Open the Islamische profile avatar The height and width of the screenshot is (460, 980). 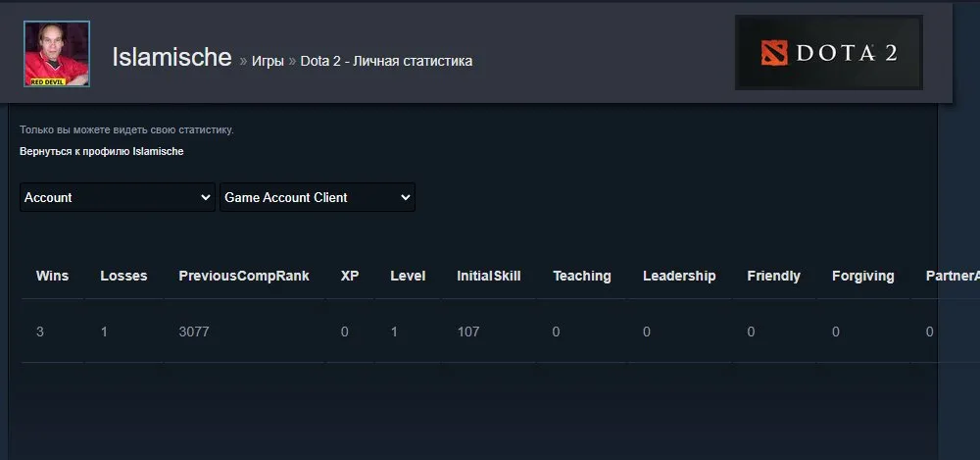[57, 54]
